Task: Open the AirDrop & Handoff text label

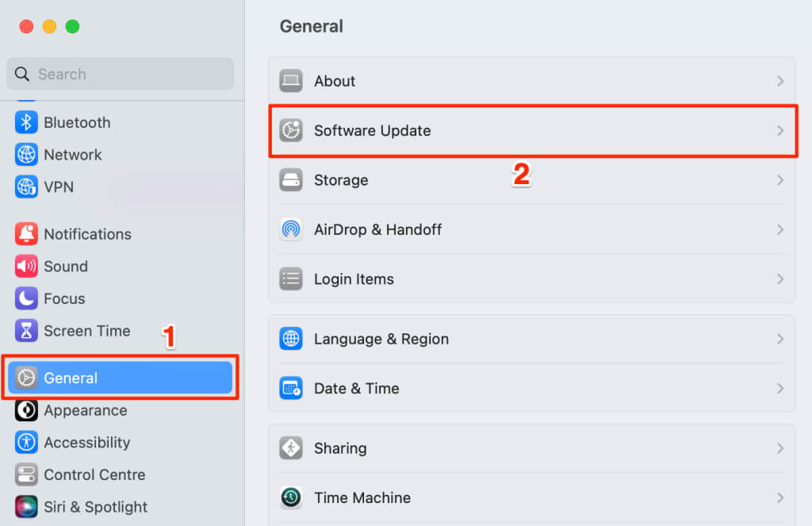Action: [x=377, y=229]
